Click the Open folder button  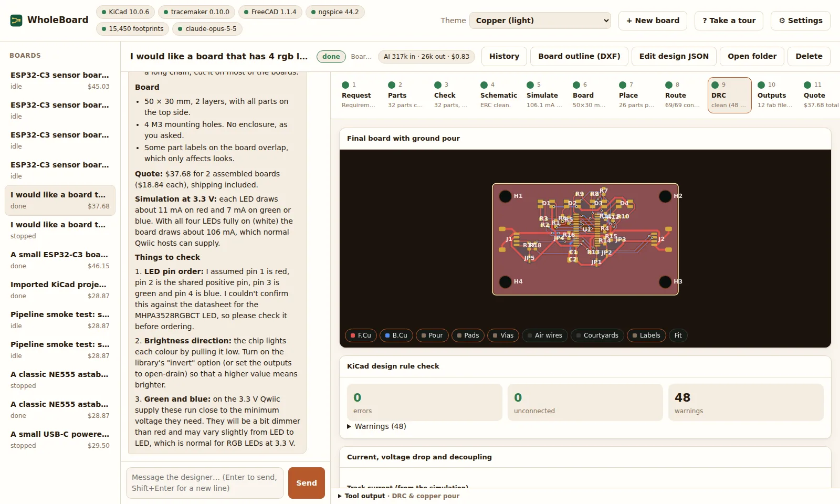click(752, 56)
